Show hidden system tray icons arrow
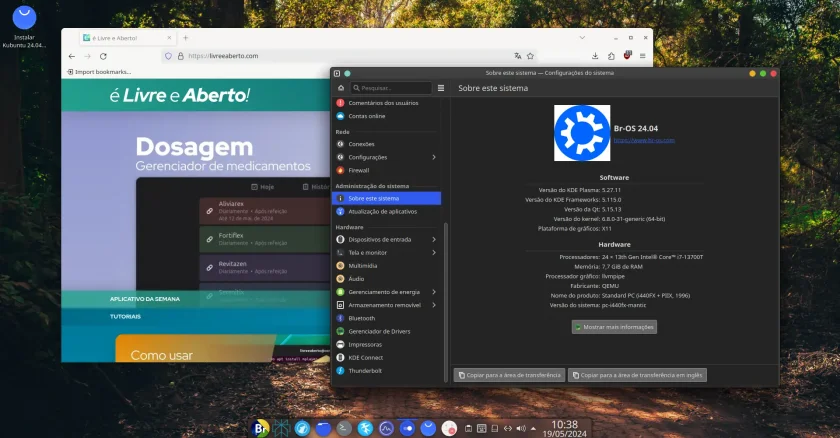The image size is (840, 438). pyautogui.click(x=533, y=428)
